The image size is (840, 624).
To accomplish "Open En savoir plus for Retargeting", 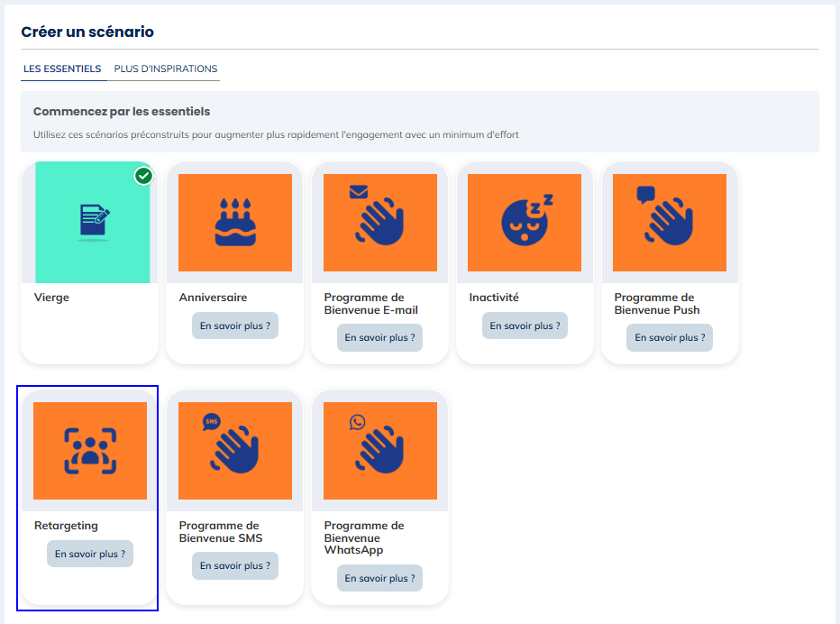I will pos(89,554).
